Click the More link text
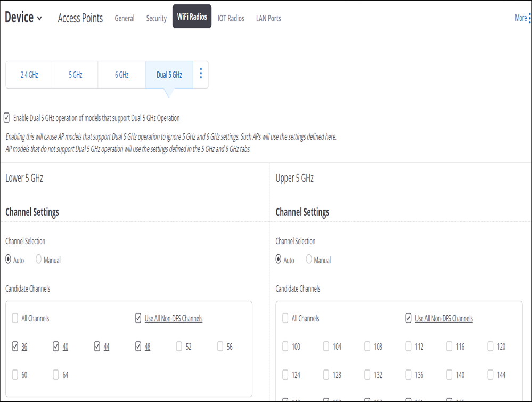 click(521, 18)
